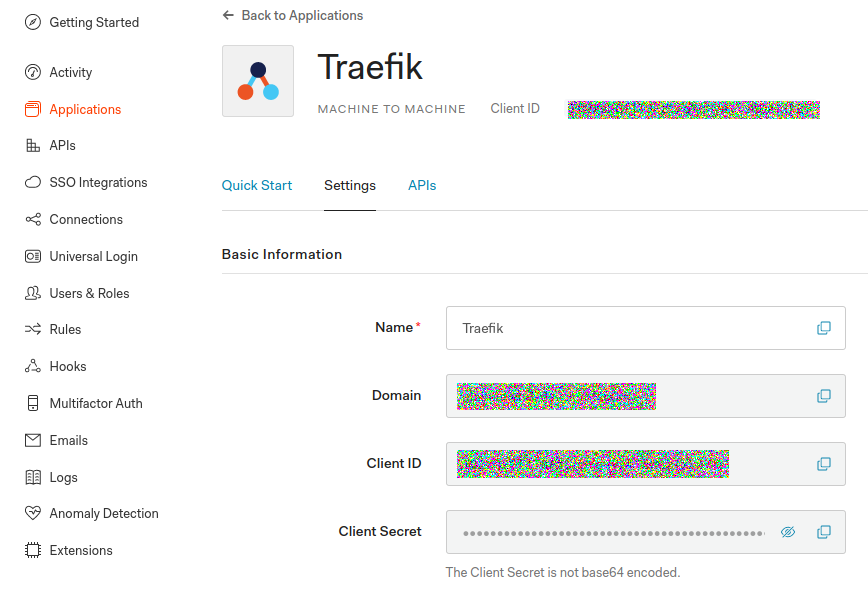Viewport: 868px width, 591px height.
Task: Click the Anomaly Detection heart icon
Action: tap(33, 513)
